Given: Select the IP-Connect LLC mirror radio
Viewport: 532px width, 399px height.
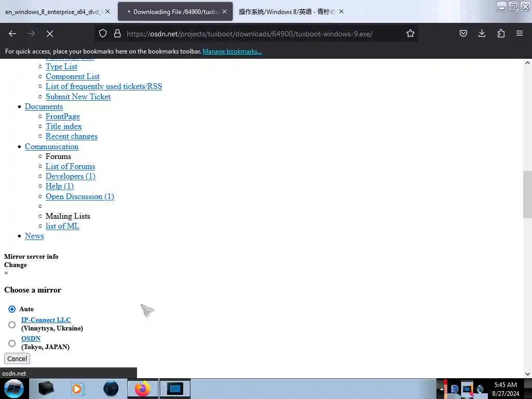Looking at the screenshot, I should click(12, 325).
